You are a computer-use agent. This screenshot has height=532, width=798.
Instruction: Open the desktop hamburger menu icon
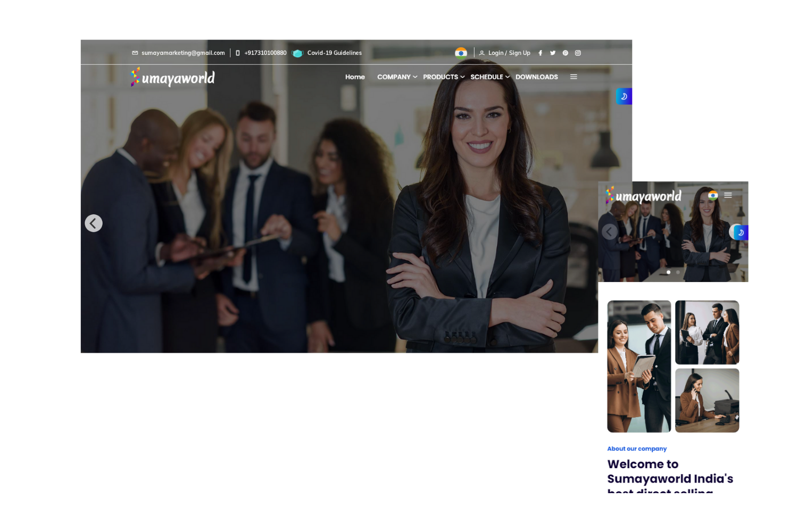coord(573,77)
